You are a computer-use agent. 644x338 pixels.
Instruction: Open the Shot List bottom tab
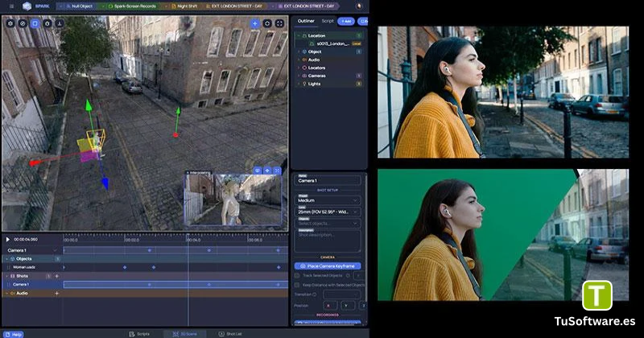230,334
